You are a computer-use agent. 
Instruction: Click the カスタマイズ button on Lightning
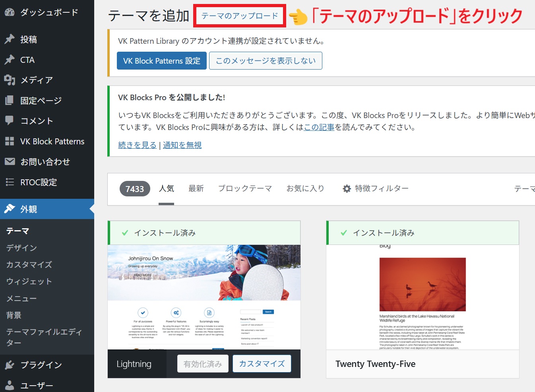pyautogui.click(x=262, y=364)
